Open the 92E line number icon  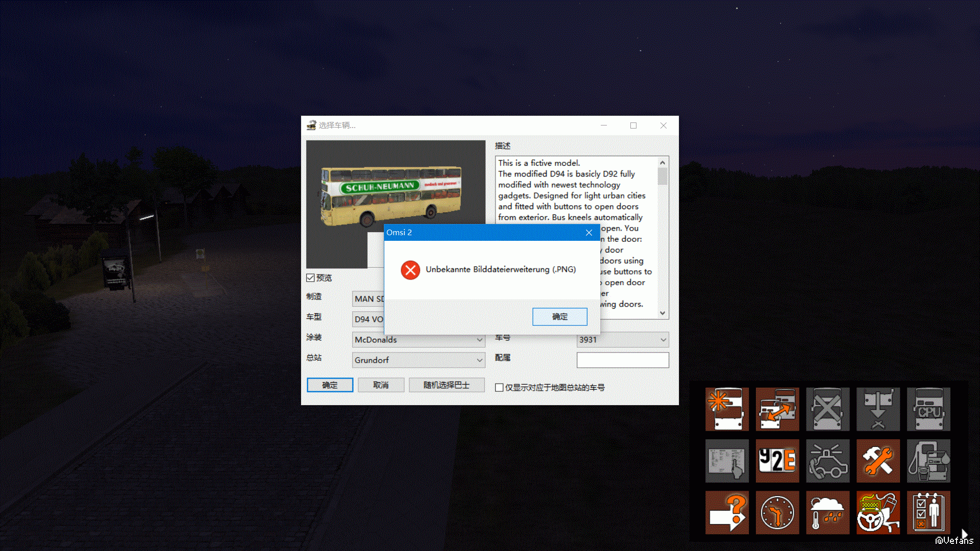tap(777, 461)
